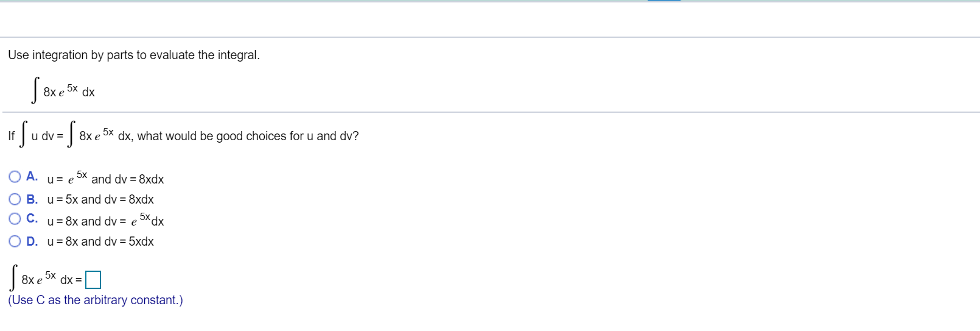This screenshot has width=980, height=331.
Task: Select radio button for option B
Action: 15,199
